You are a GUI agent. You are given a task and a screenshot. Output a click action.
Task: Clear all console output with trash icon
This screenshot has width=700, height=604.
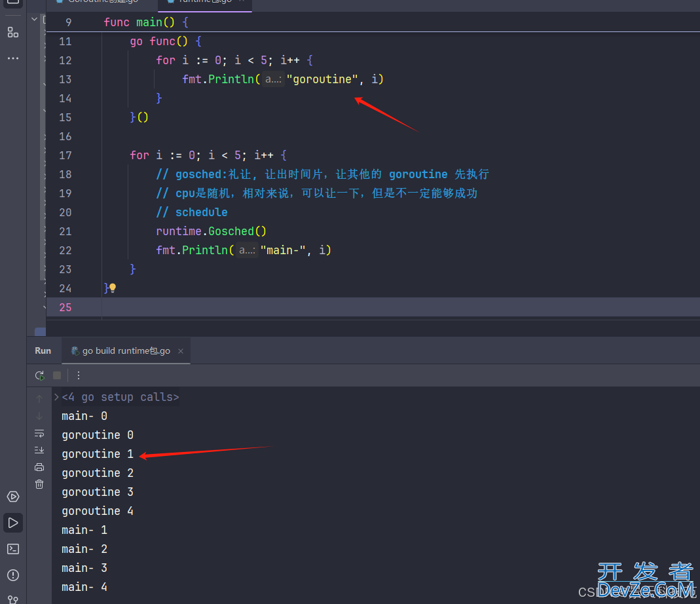point(39,484)
